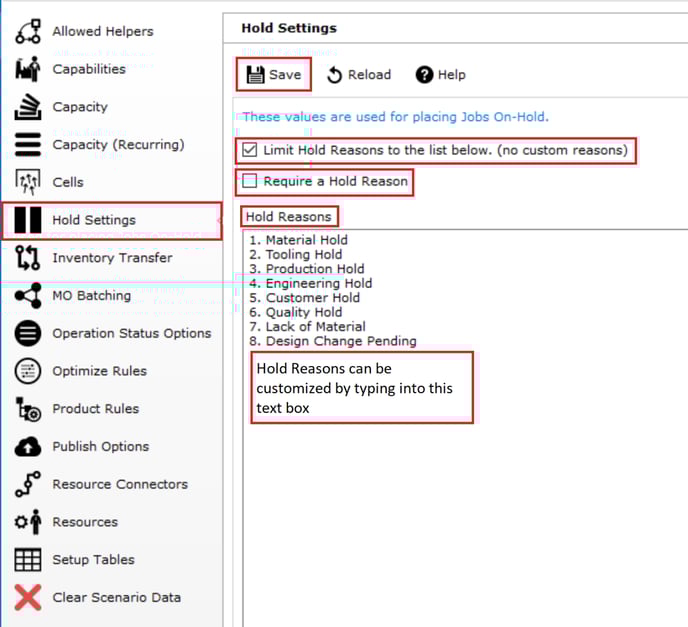Click the '5. Customer Hold' line
The image size is (688, 627).
pos(305,297)
